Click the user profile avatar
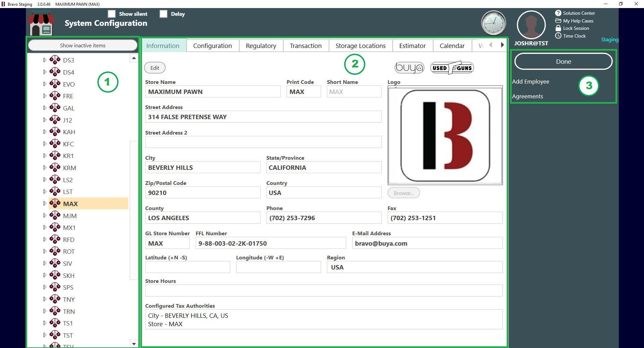 coord(531,25)
